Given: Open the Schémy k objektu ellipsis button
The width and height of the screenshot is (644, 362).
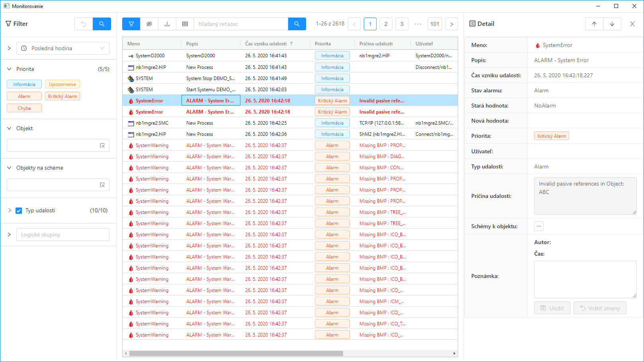Looking at the screenshot, I should click(x=539, y=226).
